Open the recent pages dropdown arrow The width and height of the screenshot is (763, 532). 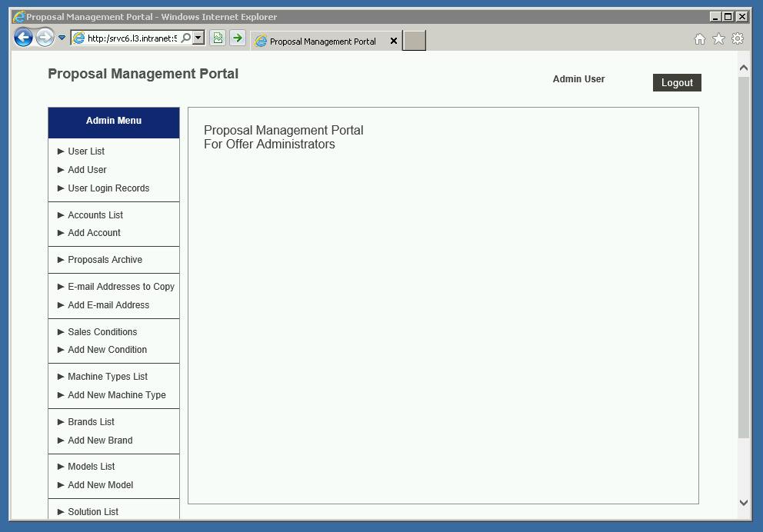pyautogui.click(x=62, y=38)
